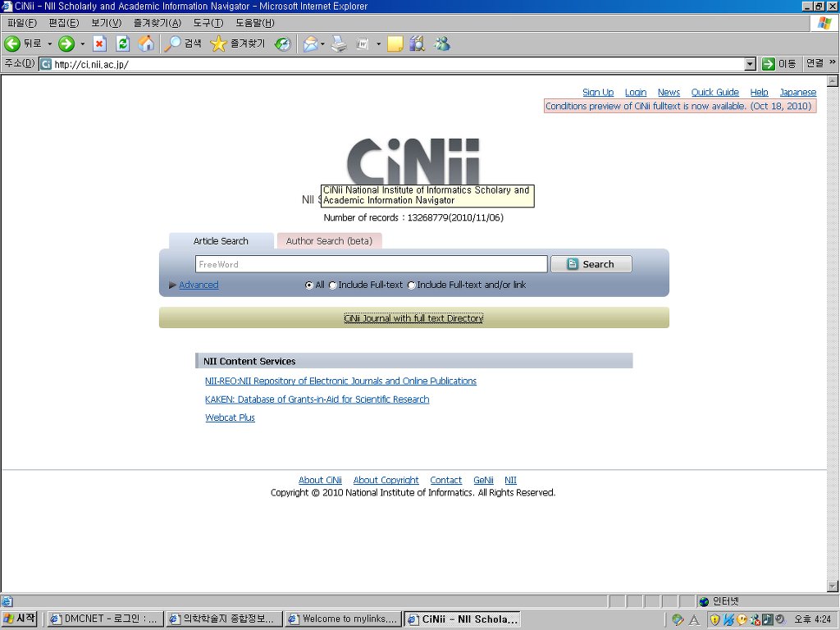The height and width of the screenshot is (630, 840).
Task: Click the yellow note Discuss icon
Action: pyautogui.click(x=395, y=44)
